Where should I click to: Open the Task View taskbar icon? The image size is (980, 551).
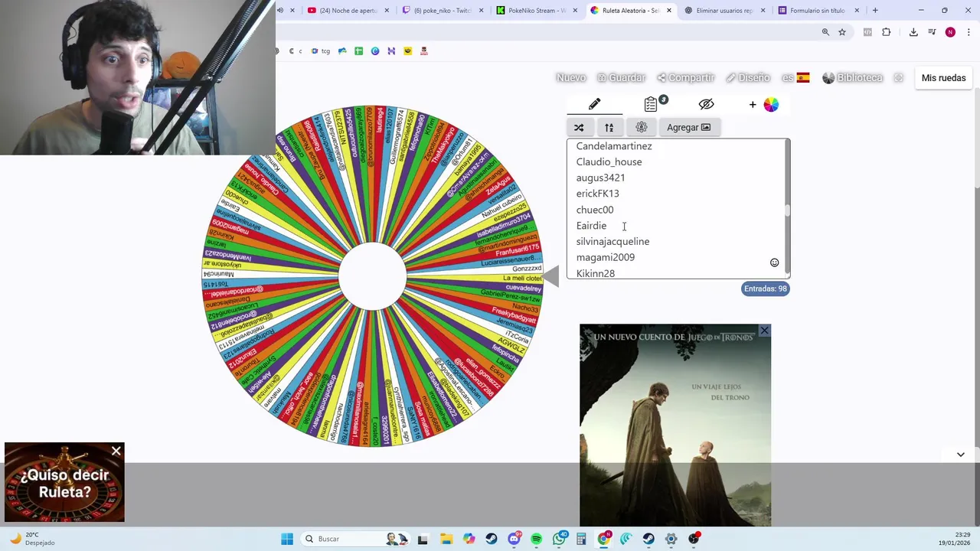[423, 539]
